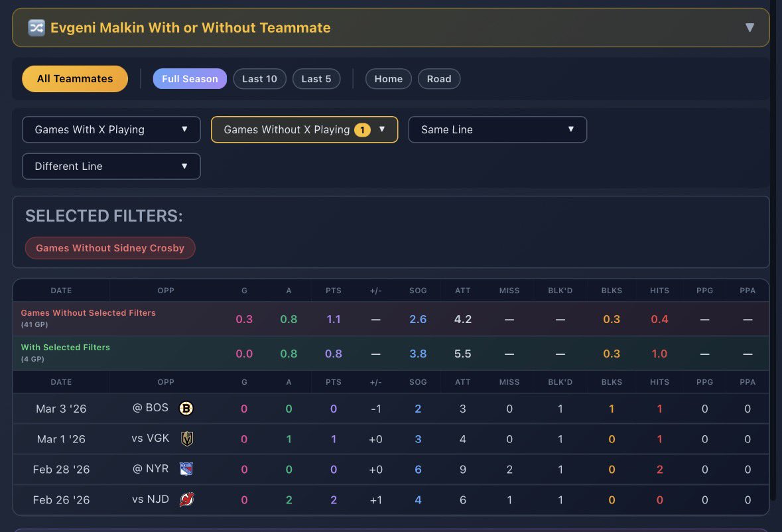
Task: Click the 5.5 attempts average value
Action: [x=463, y=354]
